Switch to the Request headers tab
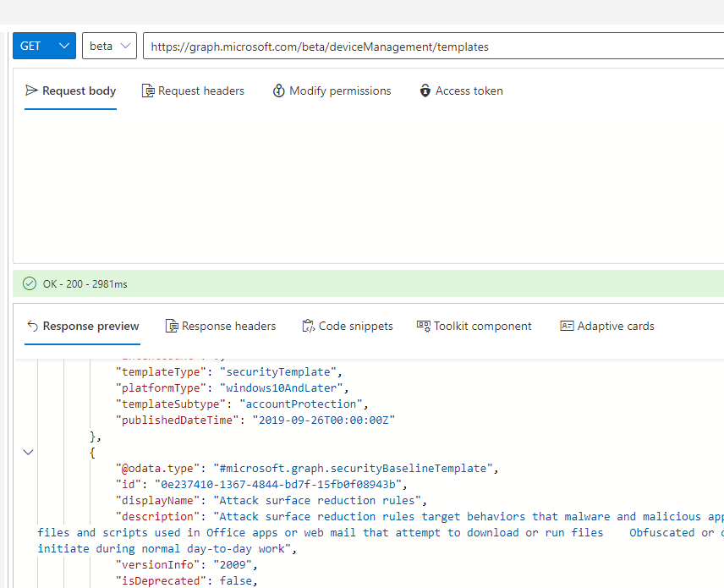This screenshot has height=588, width=724. (x=193, y=91)
